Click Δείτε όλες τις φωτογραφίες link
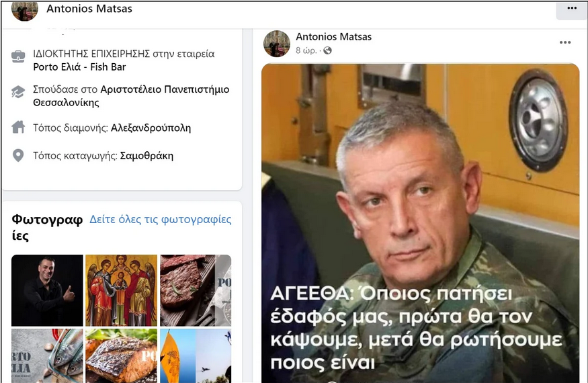 click(x=161, y=220)
